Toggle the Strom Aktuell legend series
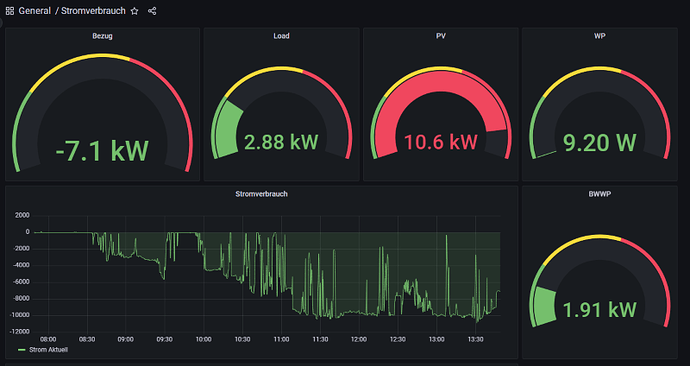Screen dimensions: 690x366 tap(48, 350)
